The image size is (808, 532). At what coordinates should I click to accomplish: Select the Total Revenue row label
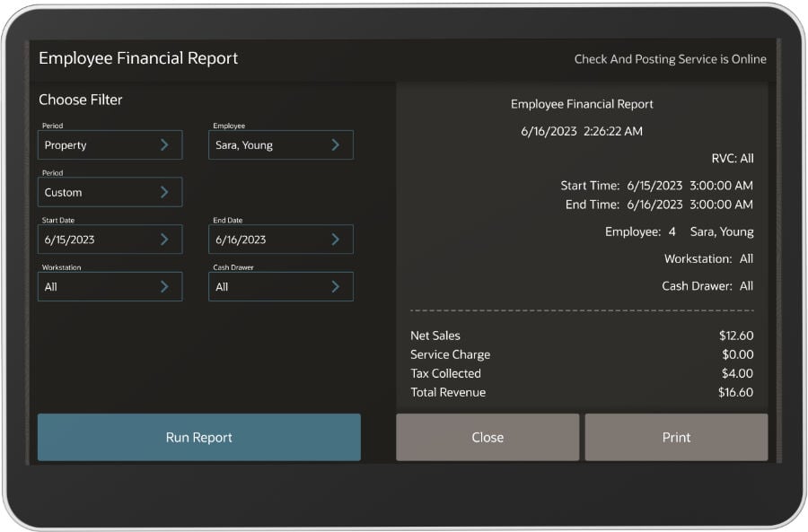(x=448, y=392)
